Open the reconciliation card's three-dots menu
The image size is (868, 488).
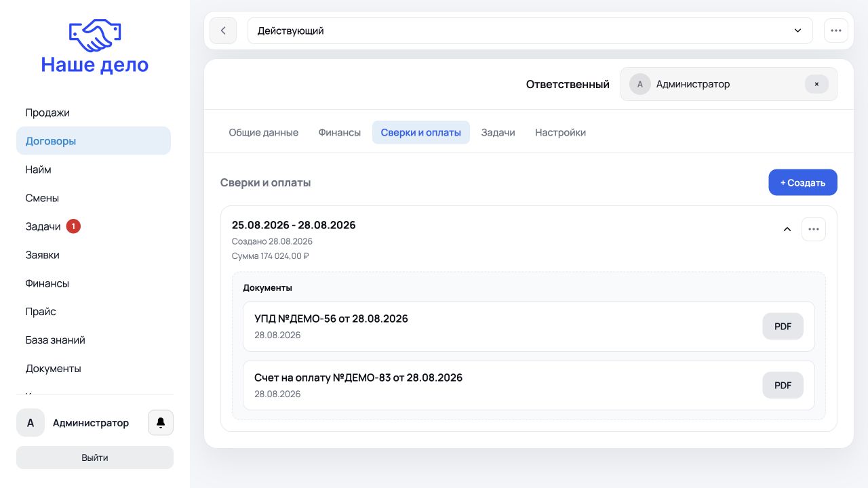click(x=814, y=229)
